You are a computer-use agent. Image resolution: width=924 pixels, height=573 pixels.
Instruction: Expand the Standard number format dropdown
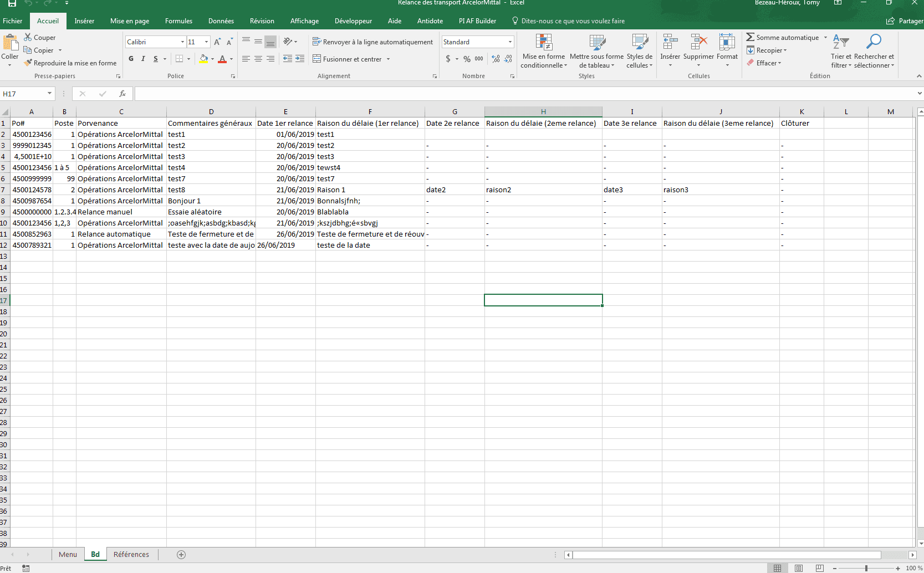(x=510, y=42)
